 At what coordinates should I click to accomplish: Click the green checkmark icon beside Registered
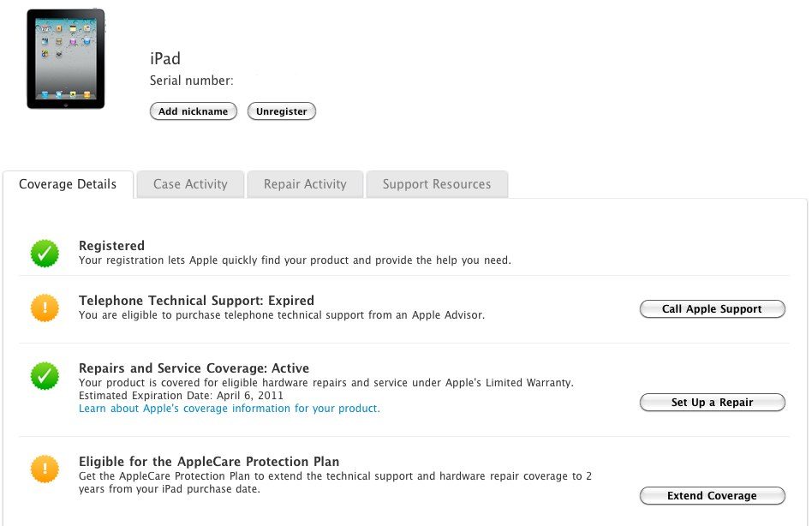click(45, 254)
